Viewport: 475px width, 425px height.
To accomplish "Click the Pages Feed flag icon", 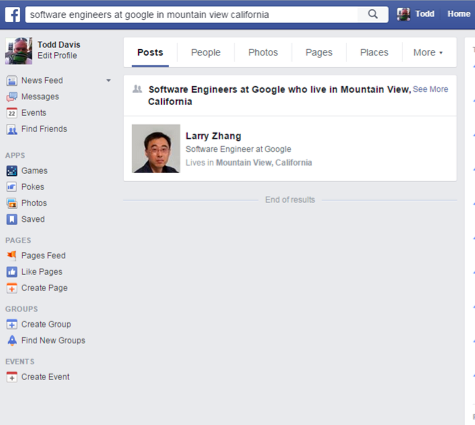I will click(x=12, y=256).
